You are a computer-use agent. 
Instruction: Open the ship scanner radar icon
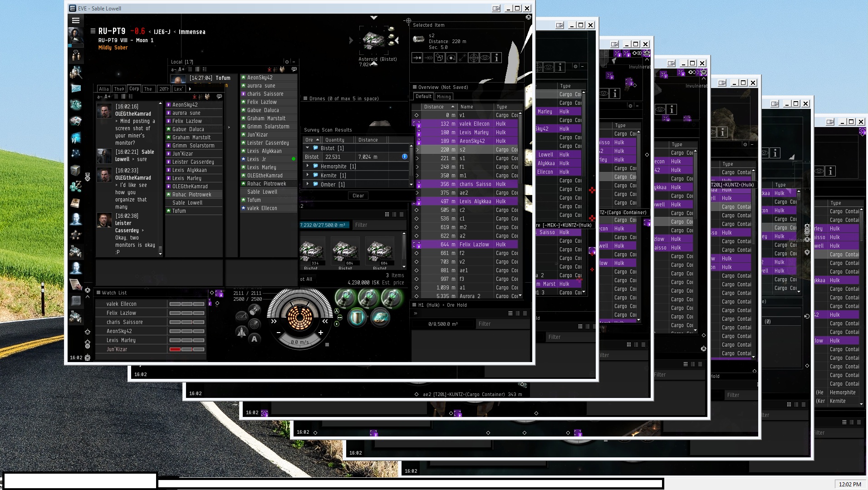255,324
